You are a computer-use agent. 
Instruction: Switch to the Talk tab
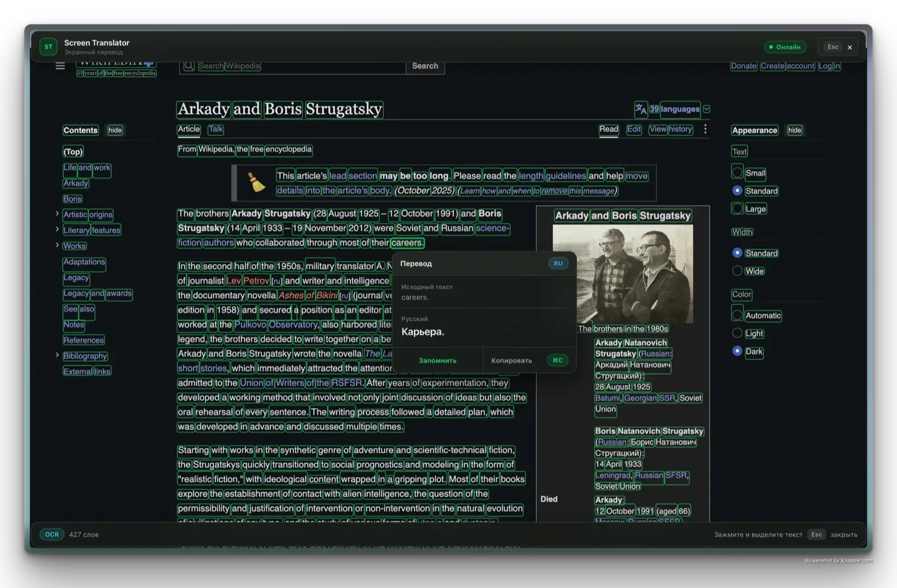[216, 129]
